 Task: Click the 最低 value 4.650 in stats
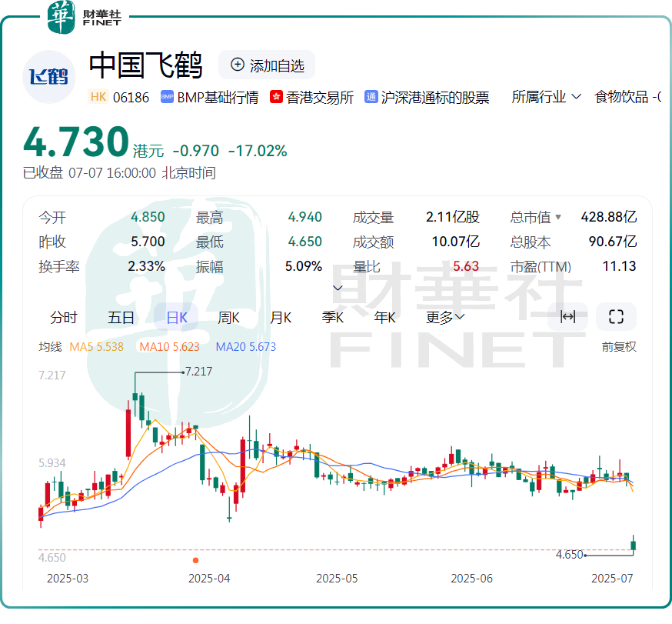[x=304, y=242]
